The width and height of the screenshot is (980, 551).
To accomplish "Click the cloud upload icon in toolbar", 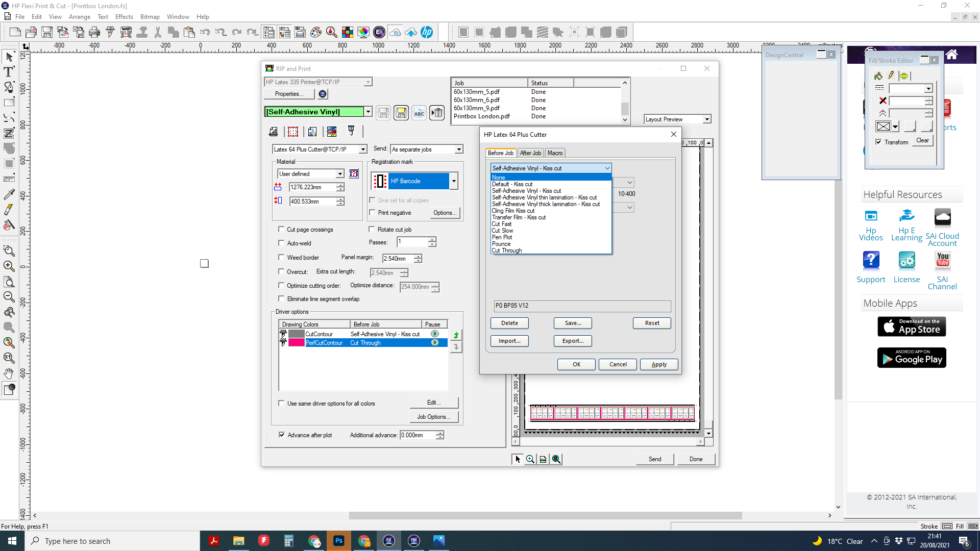I will click(x=411, y=33).
